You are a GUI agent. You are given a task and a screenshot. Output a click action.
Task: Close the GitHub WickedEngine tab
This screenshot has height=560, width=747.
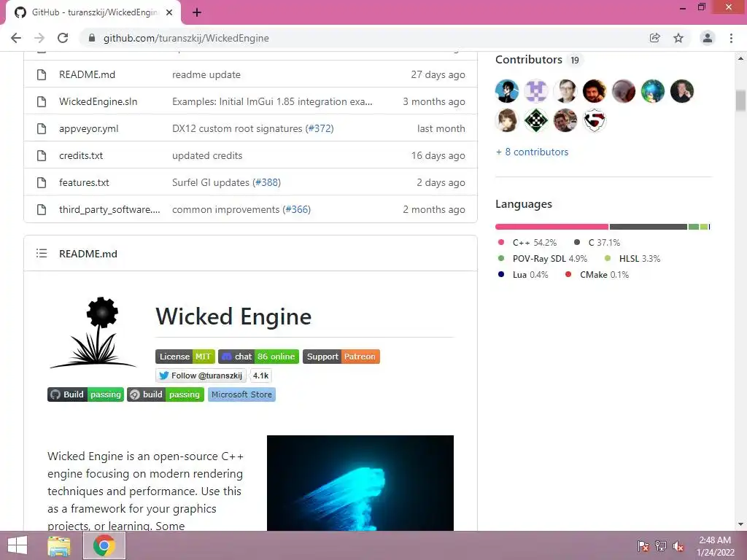coord(169,13)
